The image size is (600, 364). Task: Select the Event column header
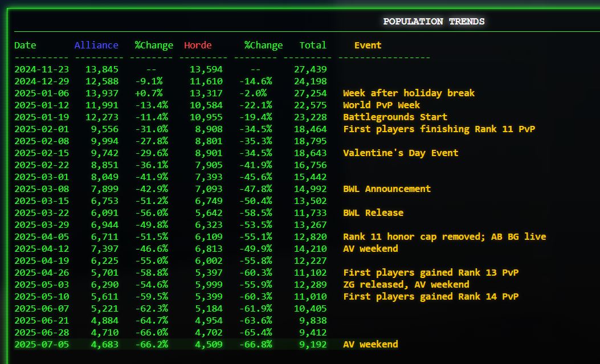tap(368, 45)
